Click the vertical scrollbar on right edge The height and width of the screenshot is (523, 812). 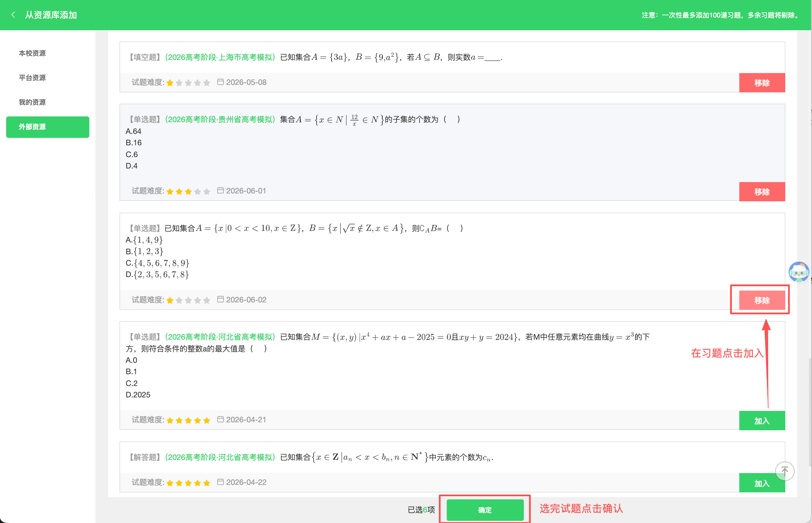point(810,411)
